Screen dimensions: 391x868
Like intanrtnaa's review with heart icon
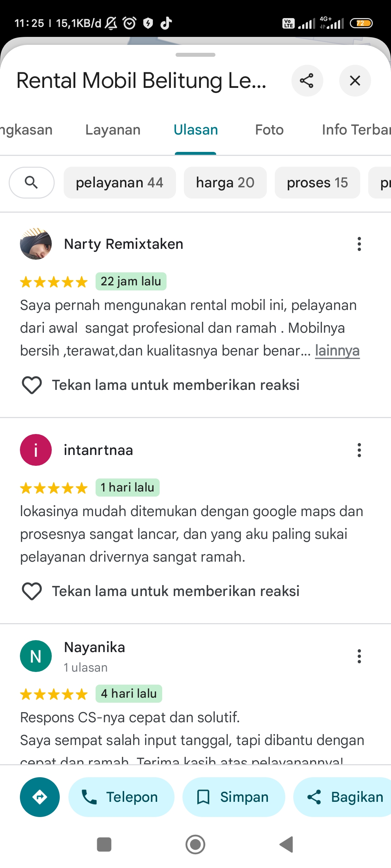click(32, 591)
